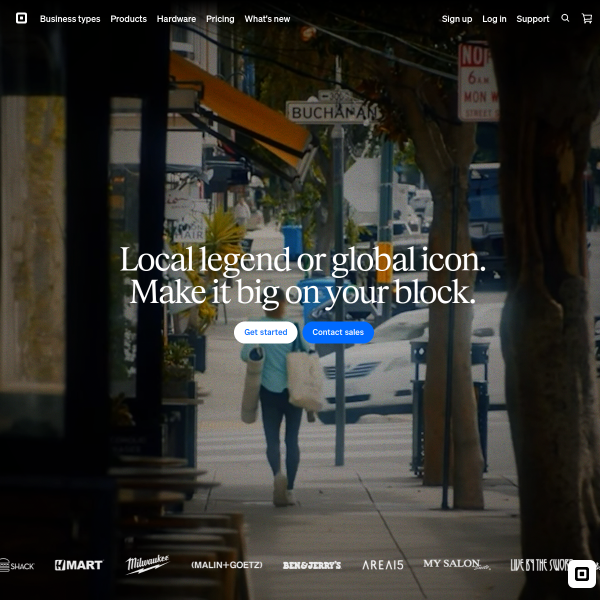Open the search magnifier icon
This screenshot has width=600, height=600.
coord(565,18)
